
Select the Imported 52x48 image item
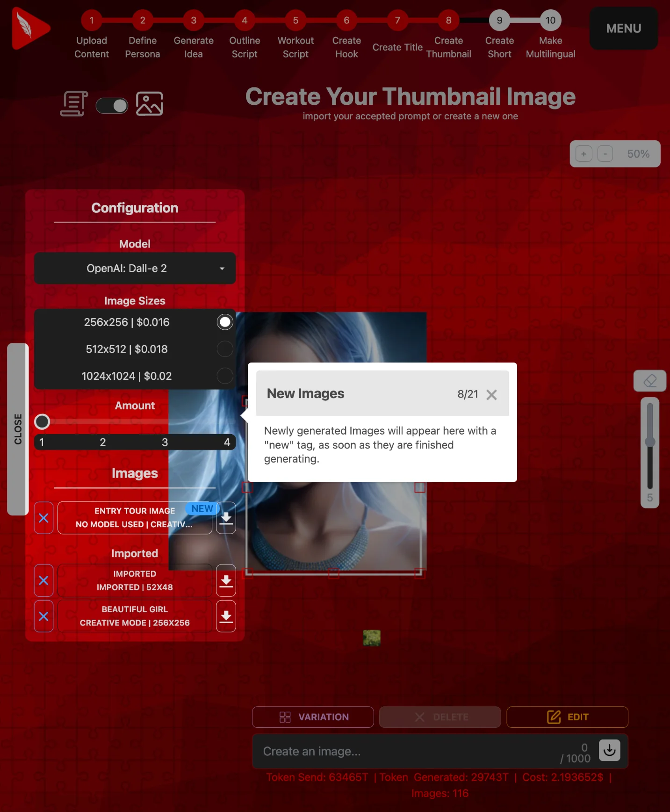(135, 580)
